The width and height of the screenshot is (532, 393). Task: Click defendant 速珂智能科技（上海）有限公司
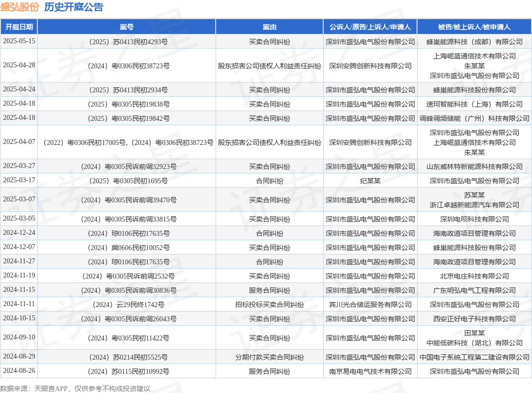(475, 104)
